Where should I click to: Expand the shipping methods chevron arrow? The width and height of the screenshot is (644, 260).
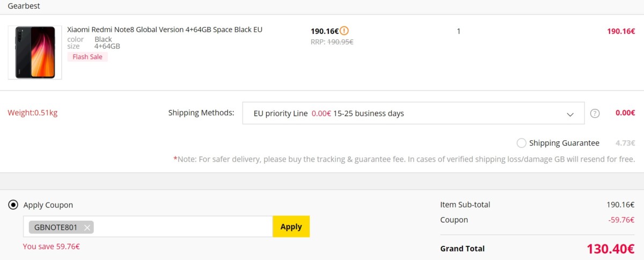570,114
